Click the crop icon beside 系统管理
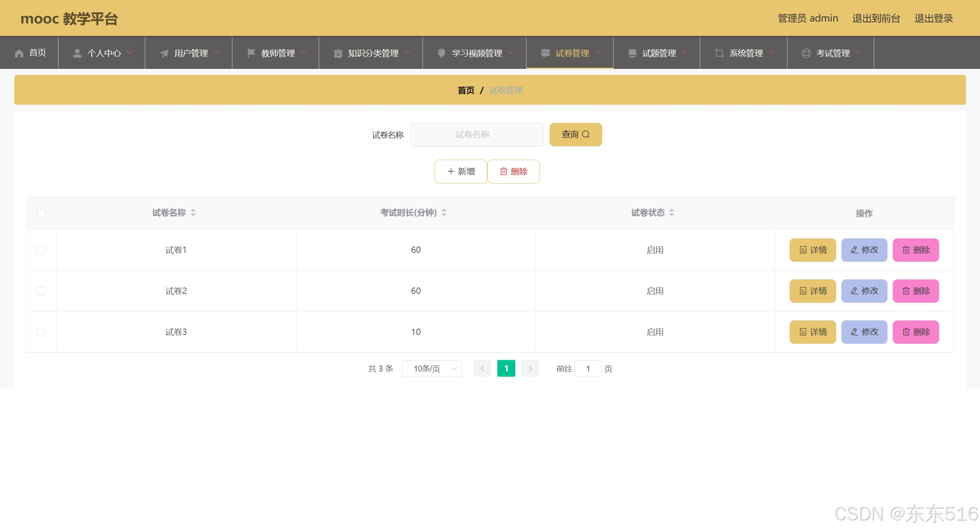 (719, 53)
